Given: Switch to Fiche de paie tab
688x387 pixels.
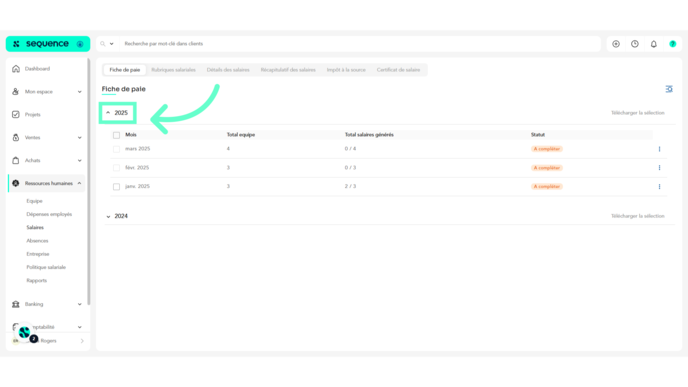Looking at the screenshot, I should point(125,70).
